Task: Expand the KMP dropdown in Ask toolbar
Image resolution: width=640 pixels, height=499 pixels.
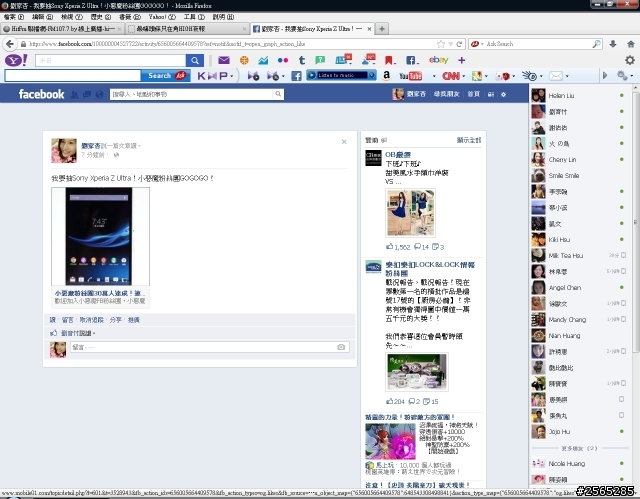Action: click(x=231, y=76)
